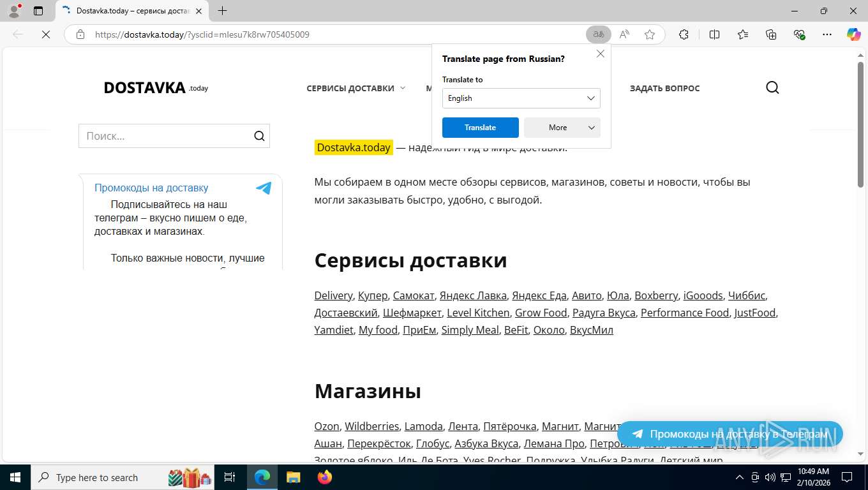Viewport: 868px width, 490px height.
Task: Open the Wildberries link
Action: 372,426
